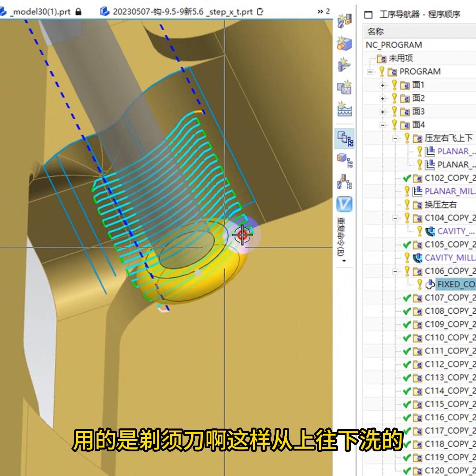Click the Create Program icon

tap(344, 87)
